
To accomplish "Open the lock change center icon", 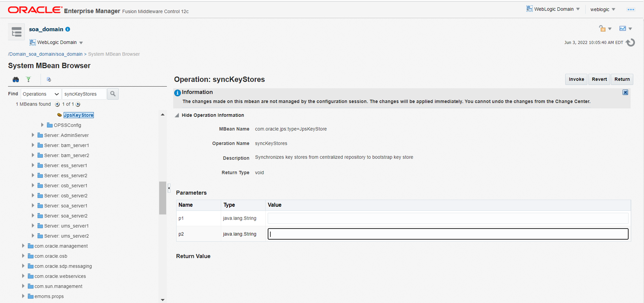I will click(x=602, y=28).
